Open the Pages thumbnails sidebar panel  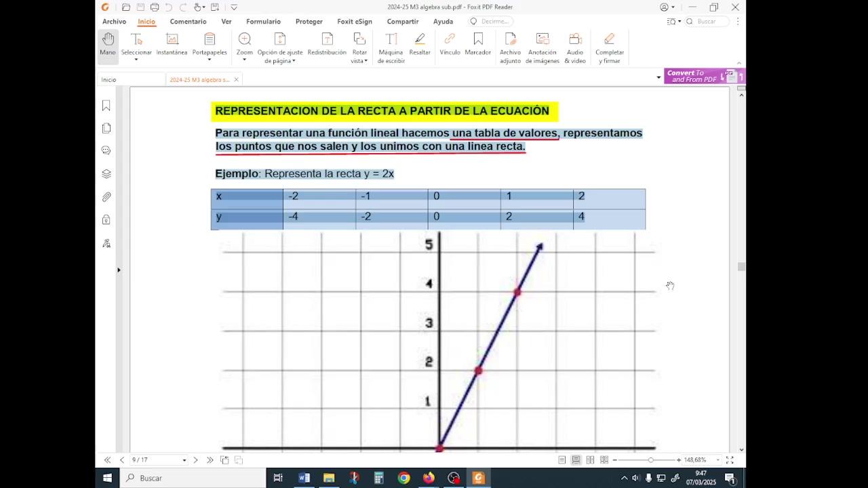click(x=106, y=128)
